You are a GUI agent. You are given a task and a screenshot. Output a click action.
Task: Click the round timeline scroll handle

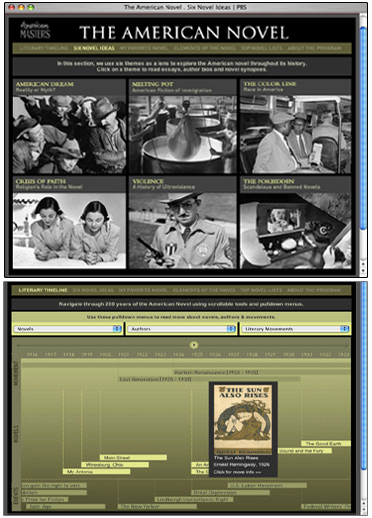point(194,345)
